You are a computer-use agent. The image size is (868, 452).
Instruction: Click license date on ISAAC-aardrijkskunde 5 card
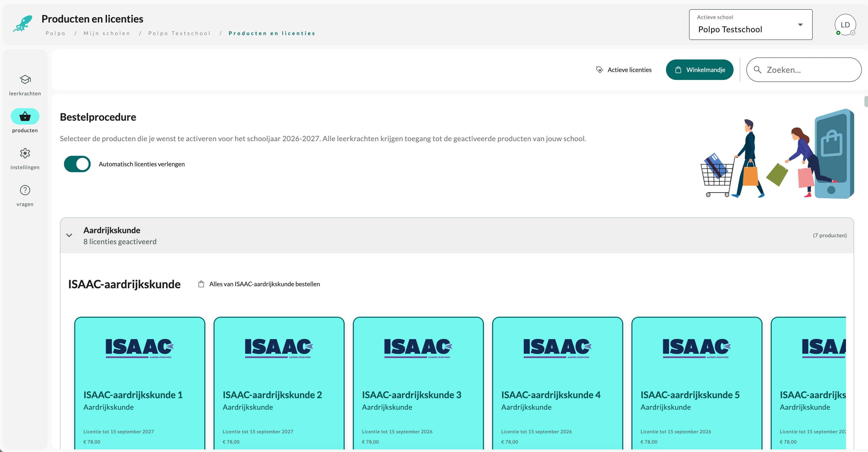676,432
